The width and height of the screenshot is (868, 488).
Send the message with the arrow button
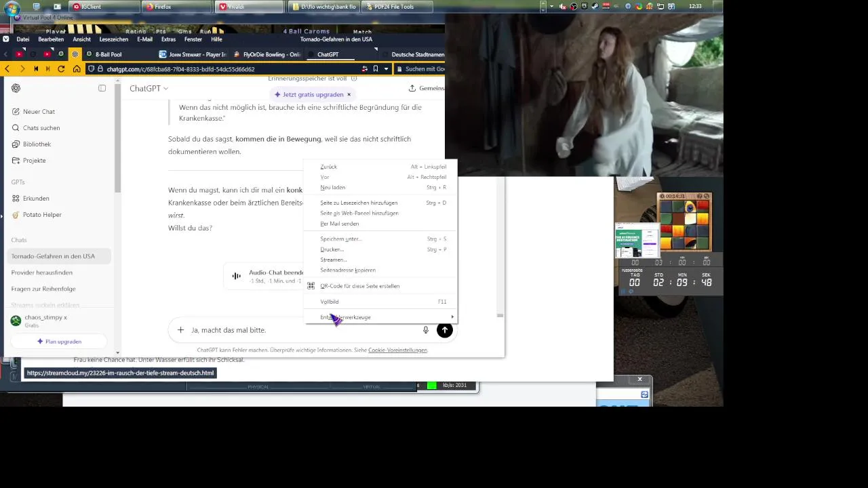(x=444, y=330)
